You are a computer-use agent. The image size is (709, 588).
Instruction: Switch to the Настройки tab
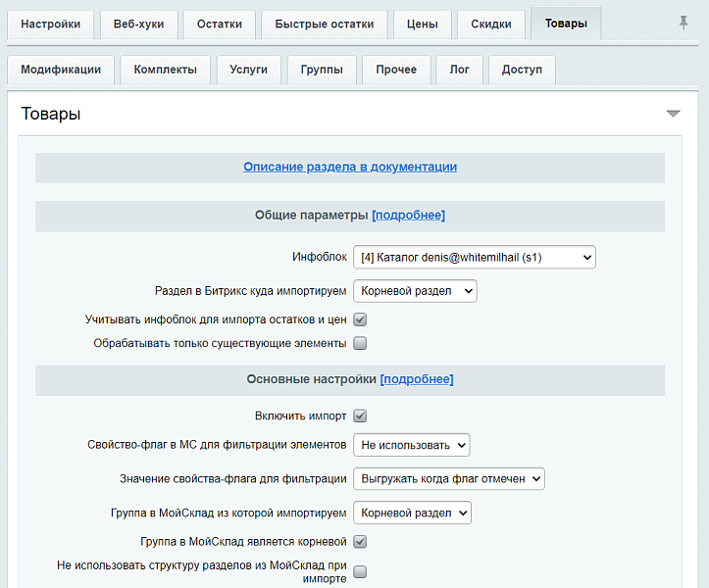(x=51, y=24)
